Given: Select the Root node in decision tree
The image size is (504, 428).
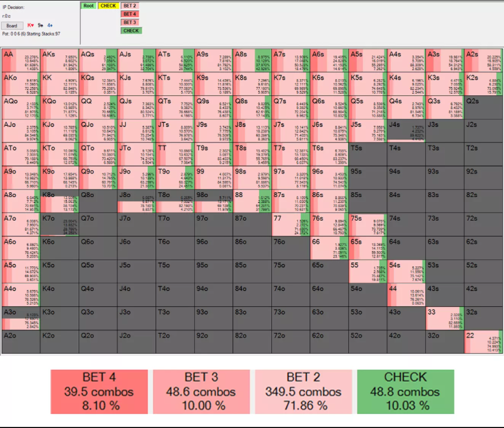Looking at the screenshot, I should point(88,6).
